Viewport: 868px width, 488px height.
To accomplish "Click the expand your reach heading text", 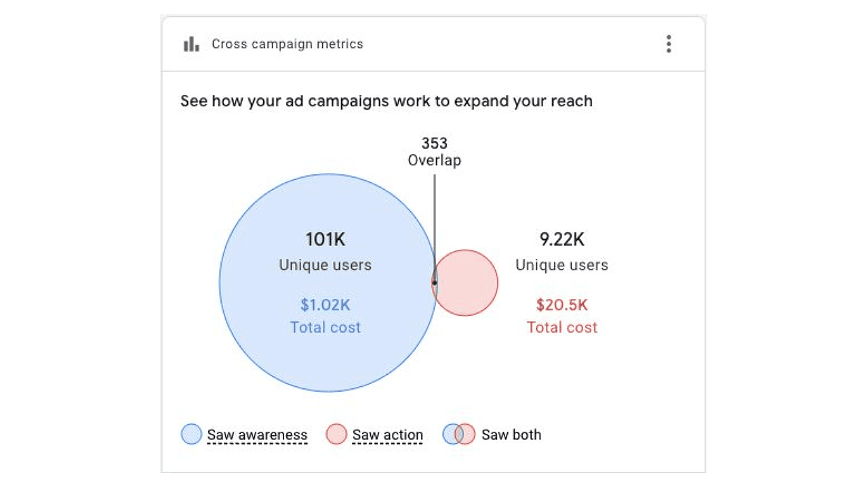I will click(387, 101).
